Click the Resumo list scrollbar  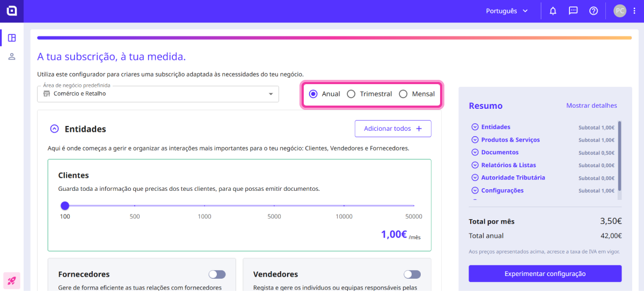pos(620,156)
